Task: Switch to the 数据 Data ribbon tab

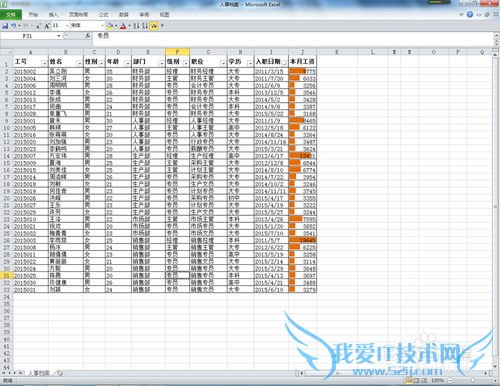Action: click(124, 15)
